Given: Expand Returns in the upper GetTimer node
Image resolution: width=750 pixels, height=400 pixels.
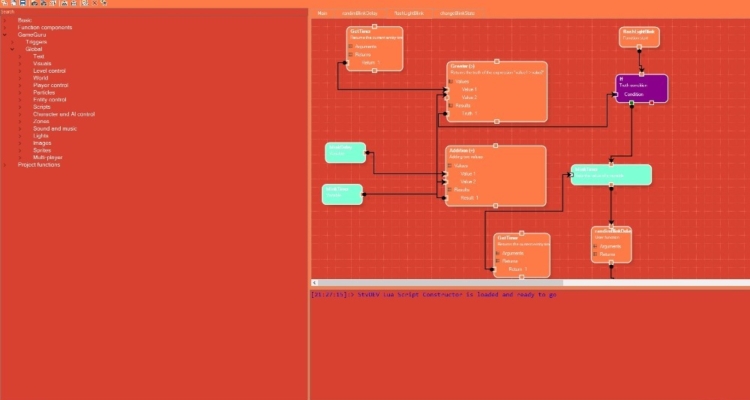Looking at the screenshot, I should (351, 55).
